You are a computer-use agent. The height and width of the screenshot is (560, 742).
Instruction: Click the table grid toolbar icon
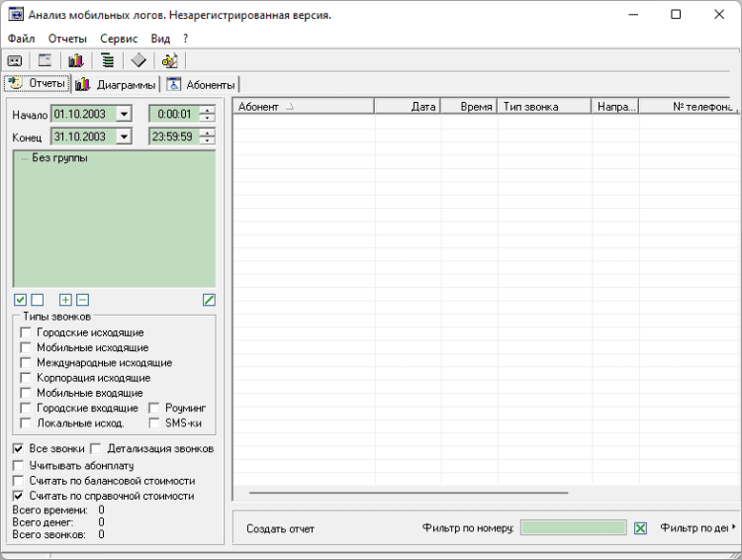point(45,60)
